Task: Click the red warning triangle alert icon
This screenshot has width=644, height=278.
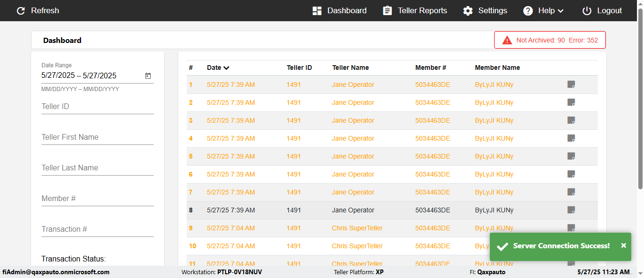Action: point(507,40)
